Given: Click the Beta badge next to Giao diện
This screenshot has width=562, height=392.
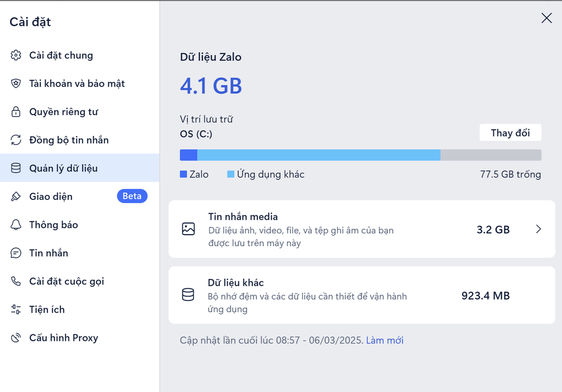Looking at the screenshot, I should click(132, 196).
